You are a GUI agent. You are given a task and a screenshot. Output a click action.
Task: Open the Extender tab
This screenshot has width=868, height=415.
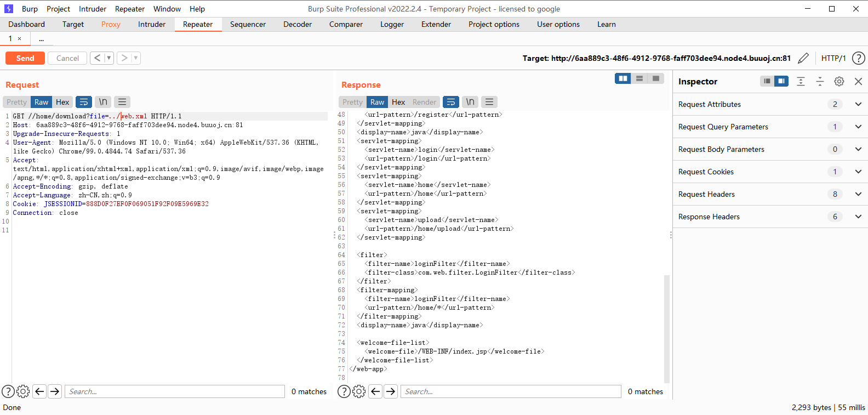(x=436, y=24)
